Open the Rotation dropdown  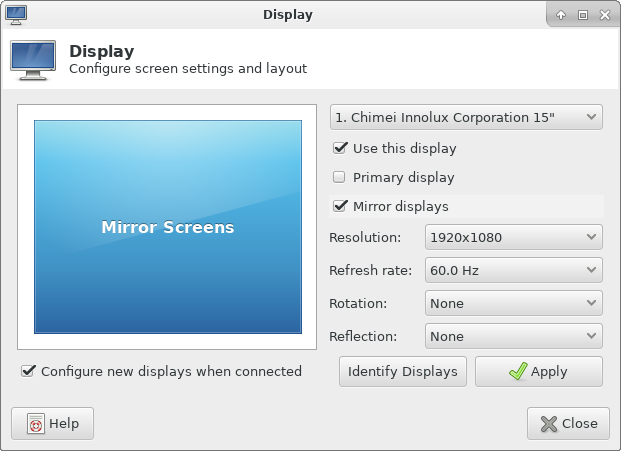pyautogui.click(x=513, y=304)
